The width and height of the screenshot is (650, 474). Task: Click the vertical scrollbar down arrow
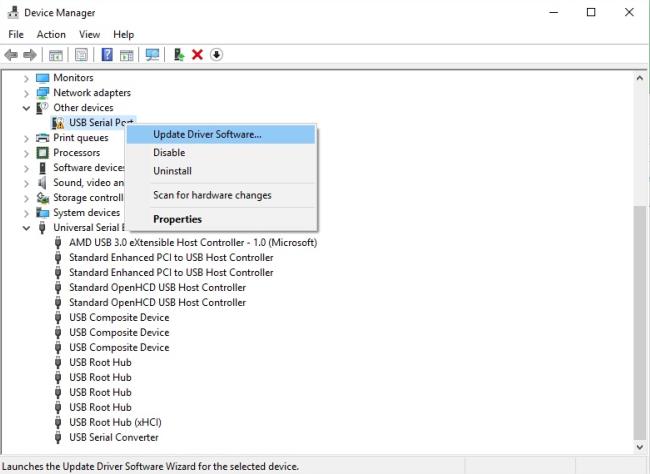click(640, 449)
